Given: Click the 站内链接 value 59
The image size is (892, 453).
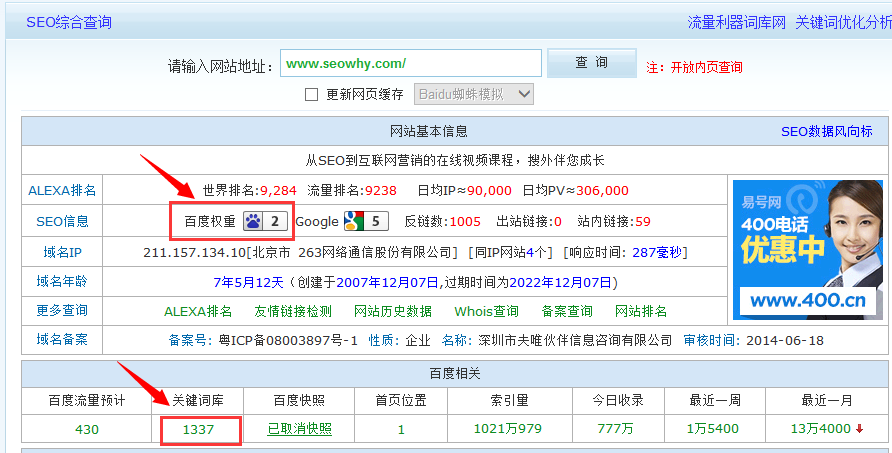Looking at the screenshot, I should 643,221.
